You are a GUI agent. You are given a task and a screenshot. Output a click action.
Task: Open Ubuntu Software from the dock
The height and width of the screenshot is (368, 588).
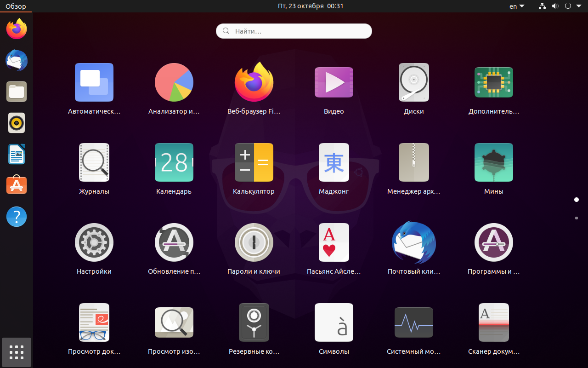point(17,185)
